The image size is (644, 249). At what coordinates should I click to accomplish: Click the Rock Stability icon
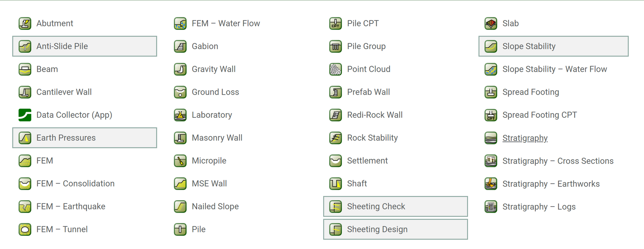tap(335, 138)
